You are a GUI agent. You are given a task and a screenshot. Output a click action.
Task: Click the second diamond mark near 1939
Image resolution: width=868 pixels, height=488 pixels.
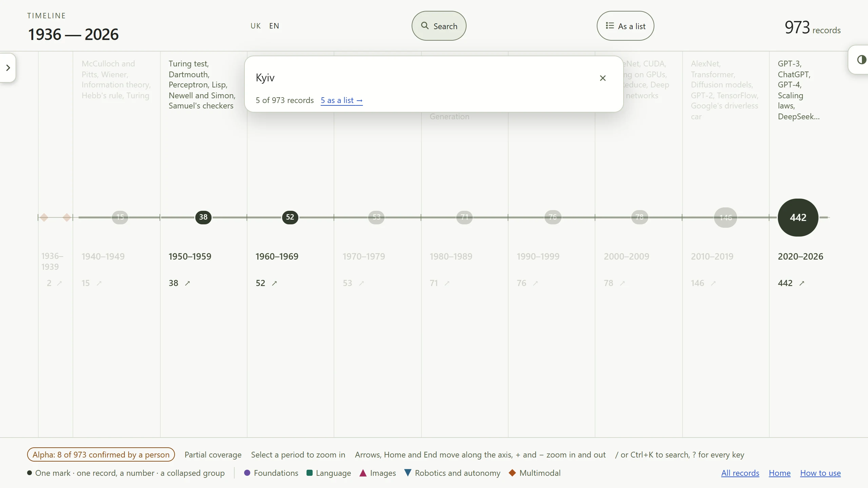[67, 217]
